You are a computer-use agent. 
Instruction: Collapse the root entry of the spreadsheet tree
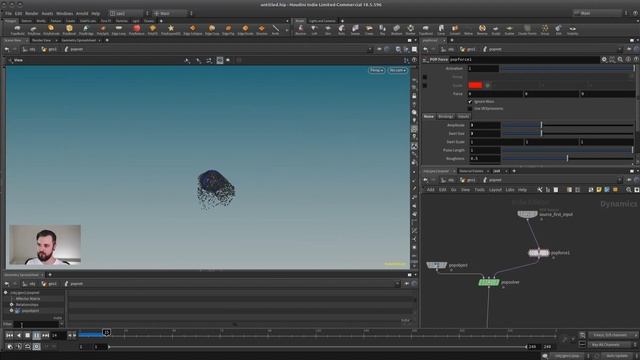point(6,293)
